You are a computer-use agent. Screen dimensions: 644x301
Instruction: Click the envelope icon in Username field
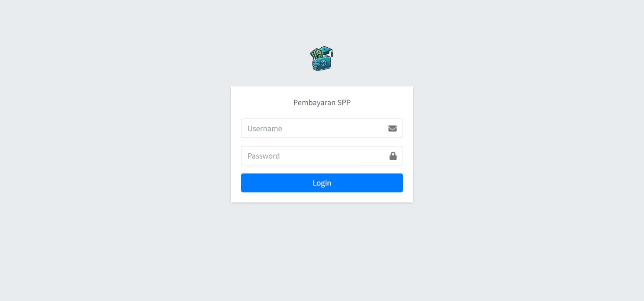click(x=393, y=129)
